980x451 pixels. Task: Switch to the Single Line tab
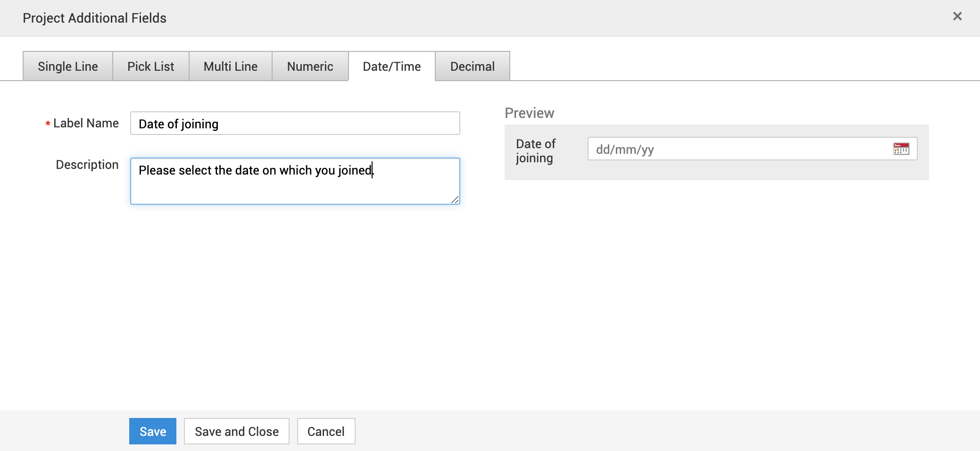(x=68, y=67)
